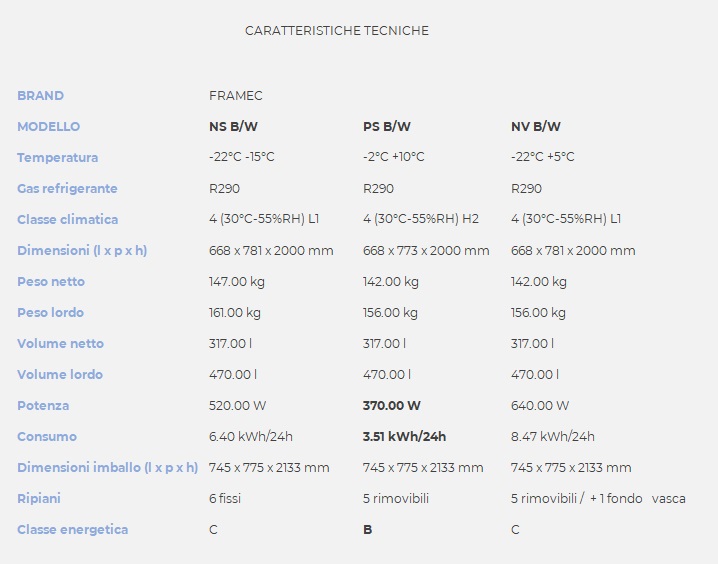The image size is (718, 564).
Task: Click the Gas refrigerante row label
Action: coord(67,189)
